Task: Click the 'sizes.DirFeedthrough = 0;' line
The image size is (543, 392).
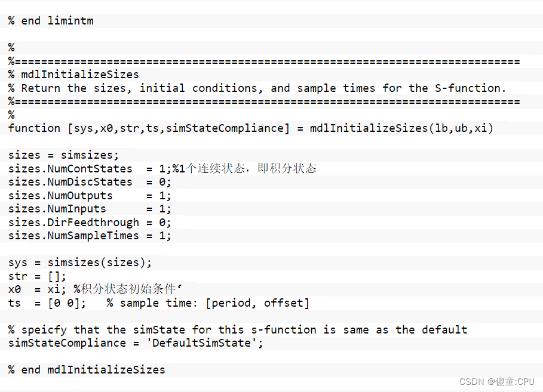Action: pyautogui.click(x=90, y=223)
